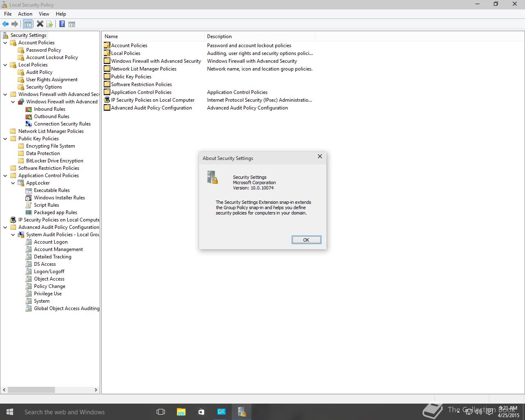Click the Windows Installer Rules icon
The height and width of the screenshot is (420, 525).
(x=29, y=198)
